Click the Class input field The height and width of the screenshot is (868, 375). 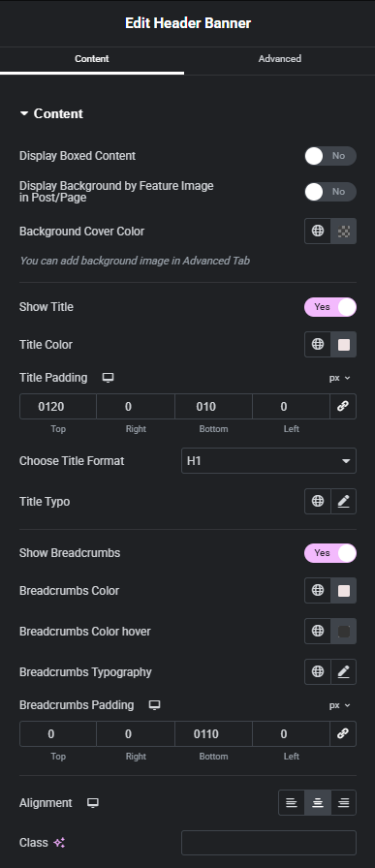tap(268, 843)
